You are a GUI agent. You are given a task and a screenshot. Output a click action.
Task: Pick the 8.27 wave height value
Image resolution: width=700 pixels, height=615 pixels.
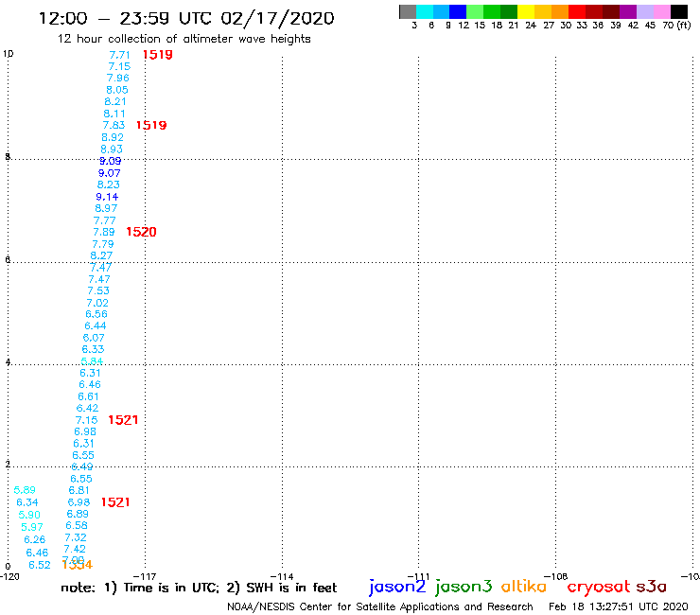[101, 255]
